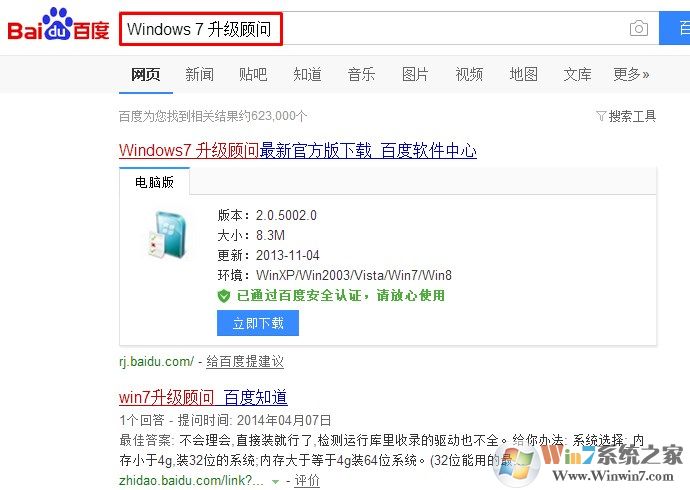The image size is (690, 490).
Task: Click the Baidu paw logo
Action: pos(58,24)
